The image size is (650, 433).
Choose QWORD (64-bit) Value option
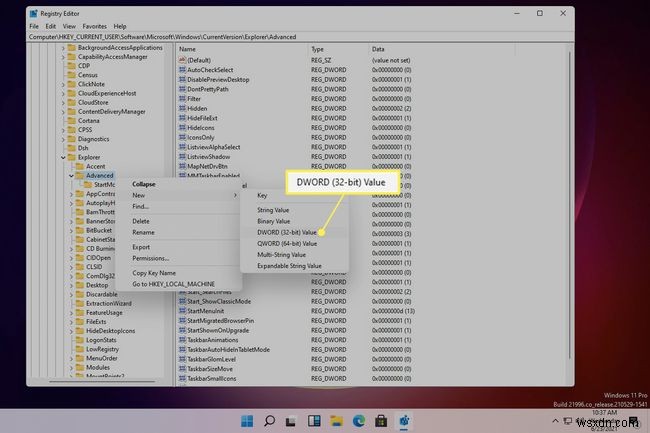pos(287,244)
